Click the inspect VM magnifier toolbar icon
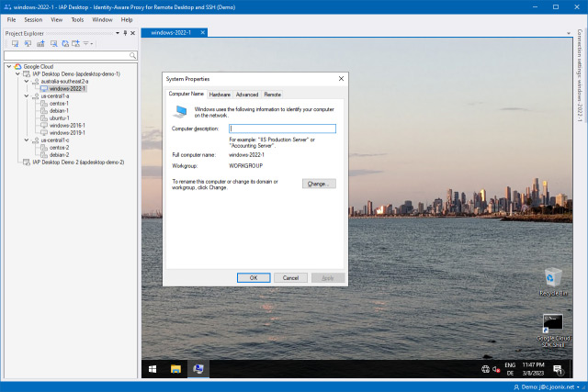 point(53,43)
